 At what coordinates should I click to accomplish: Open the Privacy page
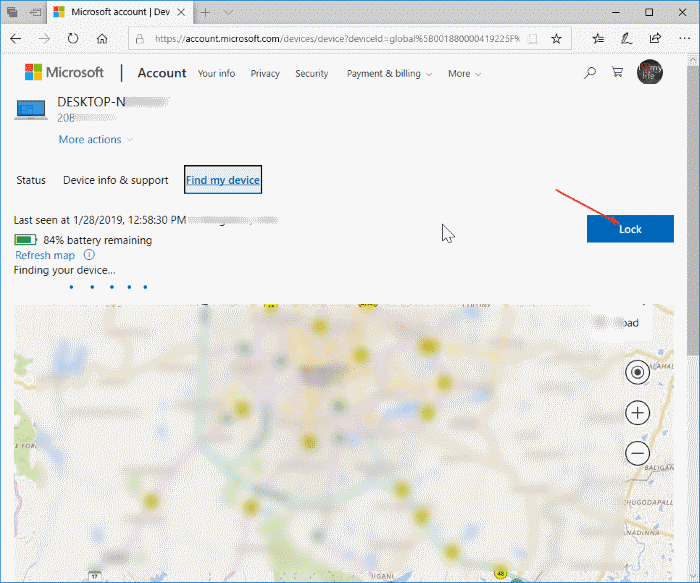point(265,74)
